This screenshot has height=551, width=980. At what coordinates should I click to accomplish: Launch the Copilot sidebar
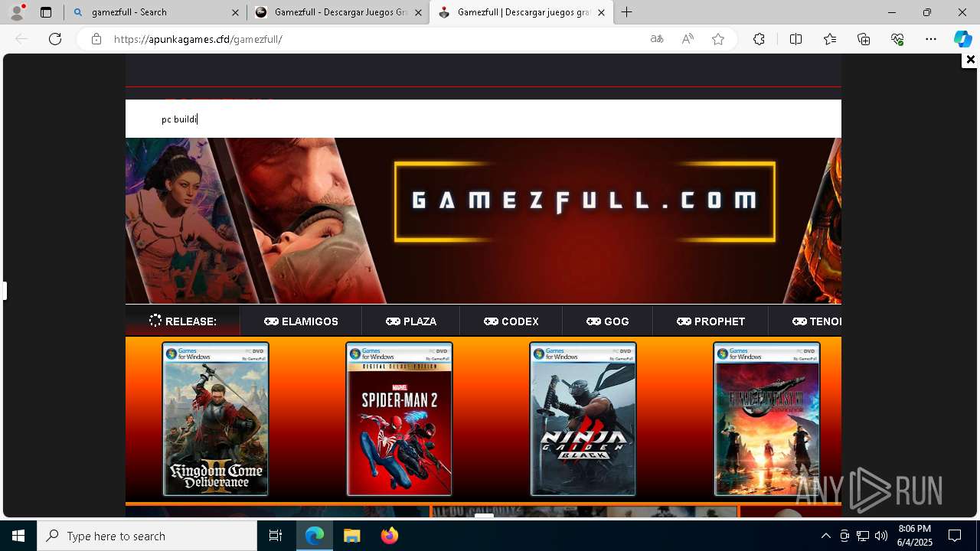pyautogui.click(x=962, y=39)
